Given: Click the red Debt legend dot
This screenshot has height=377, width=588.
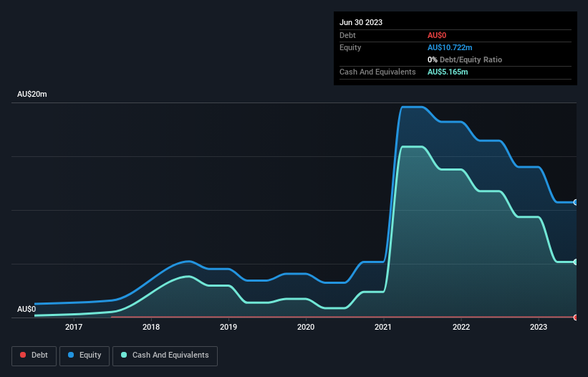Looking at the screenshot, I should pos(23,355).
